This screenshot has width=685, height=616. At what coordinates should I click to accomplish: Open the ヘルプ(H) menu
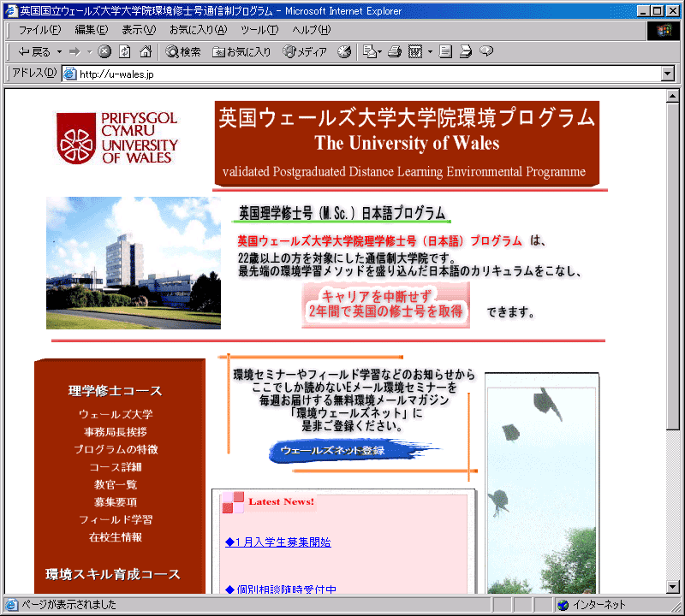[312, 30]
